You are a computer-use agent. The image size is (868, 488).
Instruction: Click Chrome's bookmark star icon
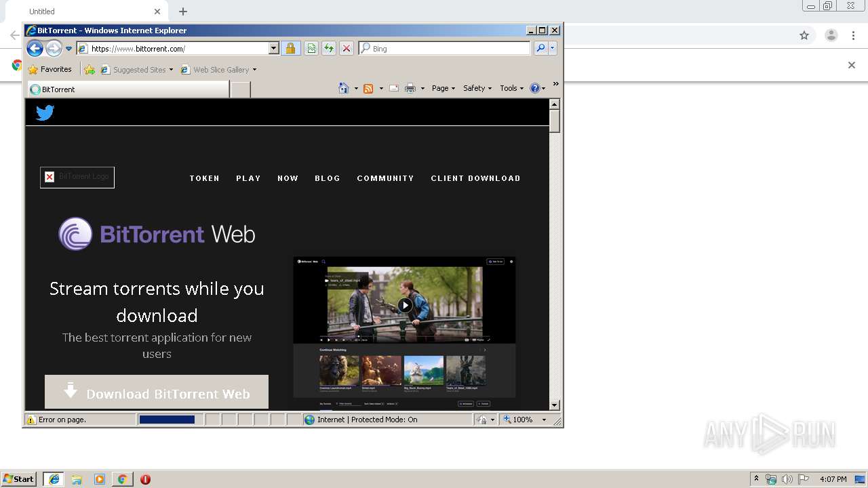(x=804, y=35)
